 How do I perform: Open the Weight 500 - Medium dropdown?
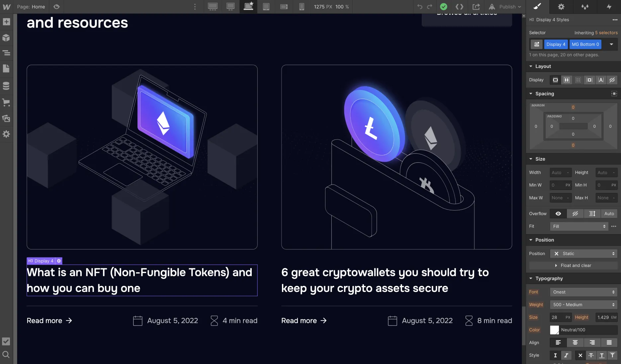pos(583,305)
